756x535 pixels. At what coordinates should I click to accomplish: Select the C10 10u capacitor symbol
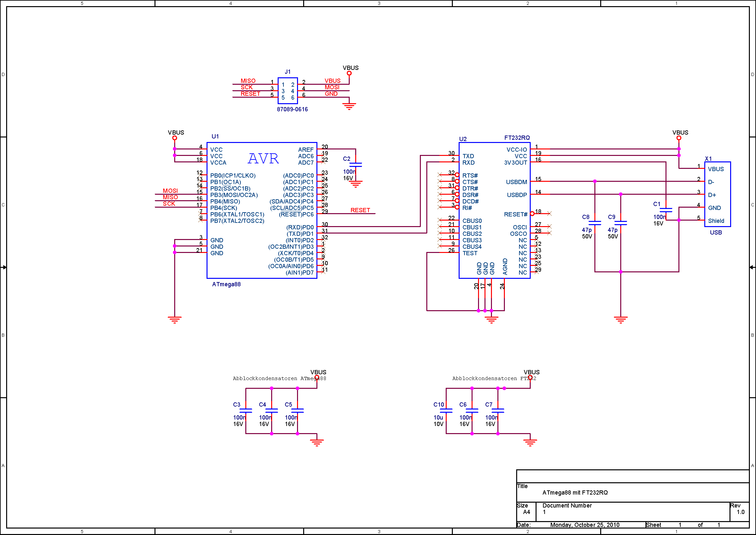coord(446,410)
